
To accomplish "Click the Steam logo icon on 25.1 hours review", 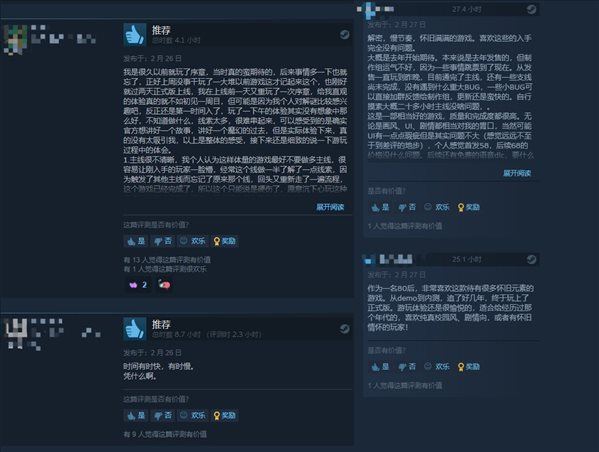I will click(x=531, y=260).
